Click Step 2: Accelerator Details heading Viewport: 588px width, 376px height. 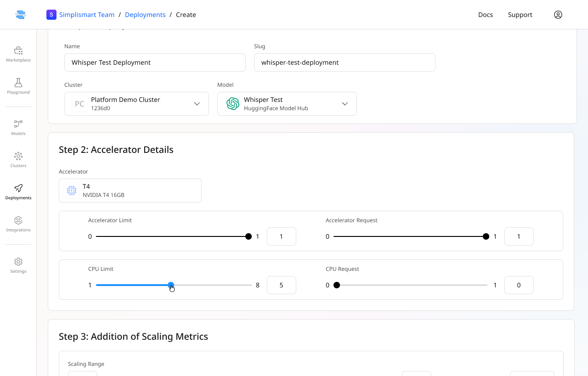pos(116,150)
